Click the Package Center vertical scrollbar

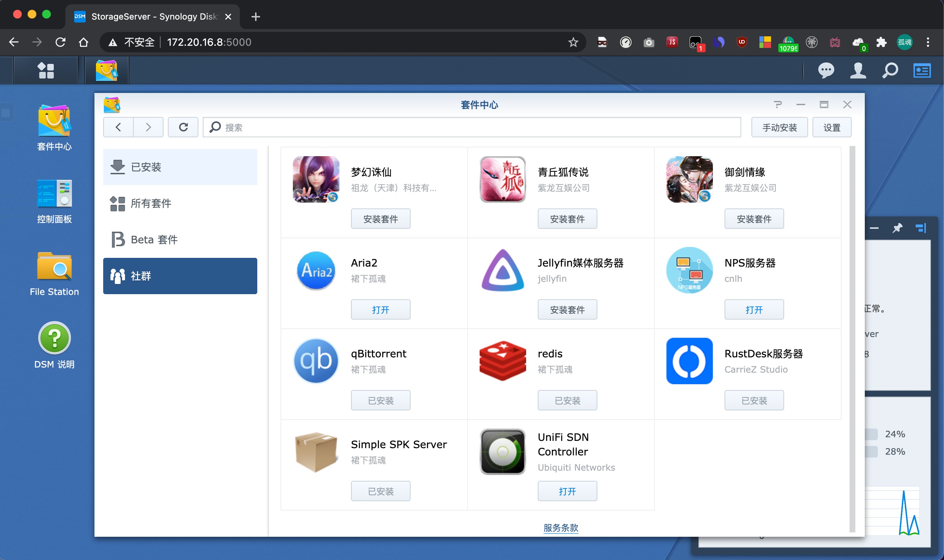(x=852, y=339)
